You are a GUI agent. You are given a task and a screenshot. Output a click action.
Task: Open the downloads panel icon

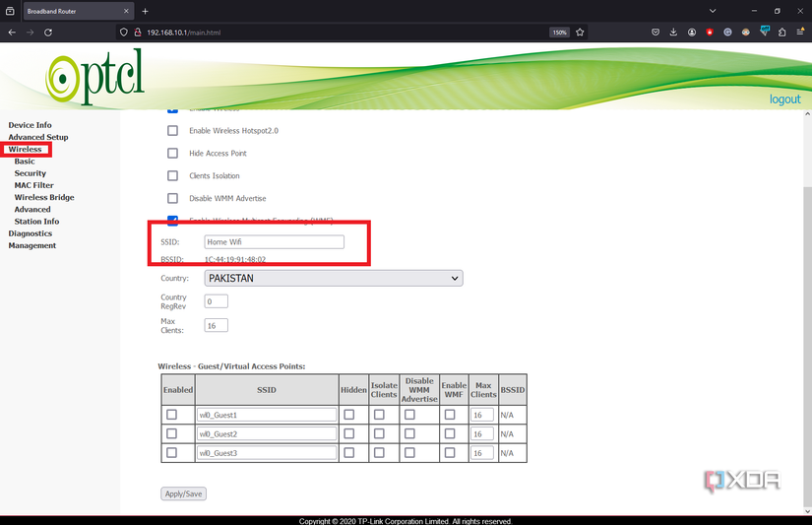pos(673,33)
